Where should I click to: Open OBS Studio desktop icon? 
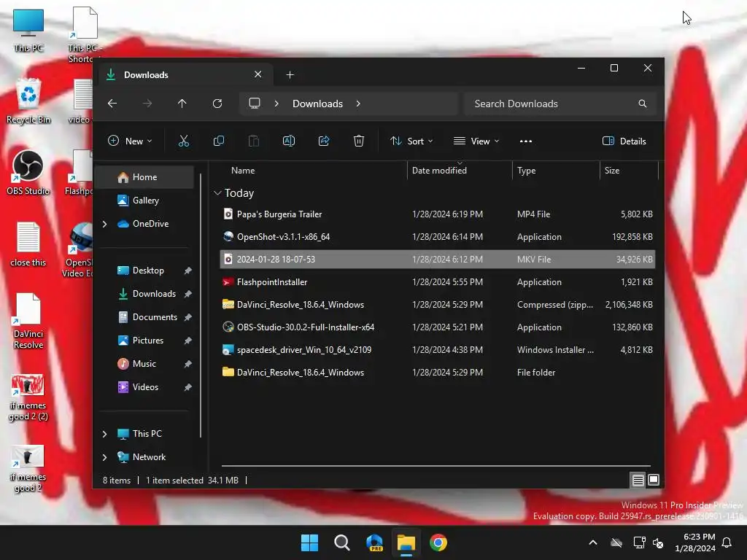(28, 173)
